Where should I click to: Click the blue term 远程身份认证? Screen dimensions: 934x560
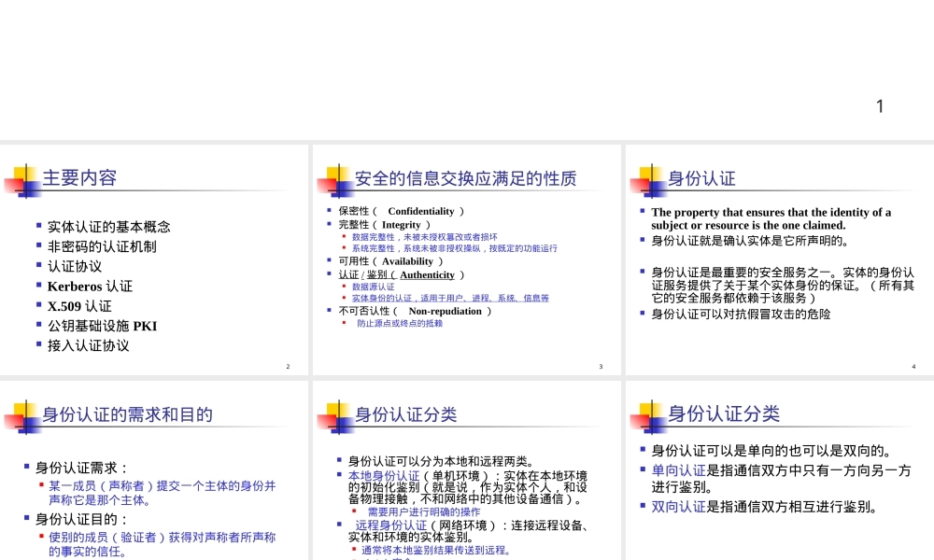[390, 525]
